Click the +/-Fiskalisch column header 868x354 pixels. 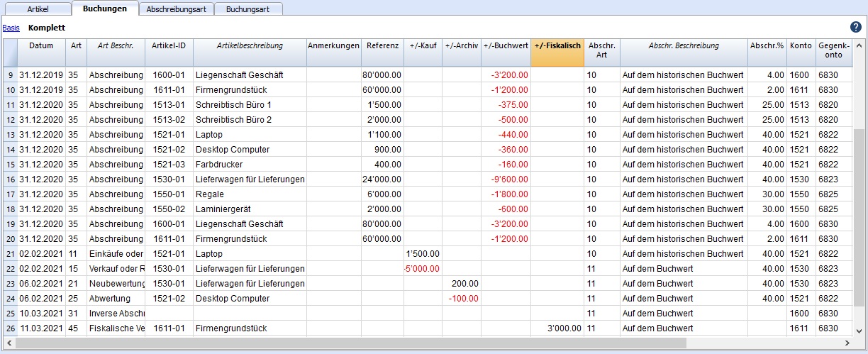click(557, 52)
